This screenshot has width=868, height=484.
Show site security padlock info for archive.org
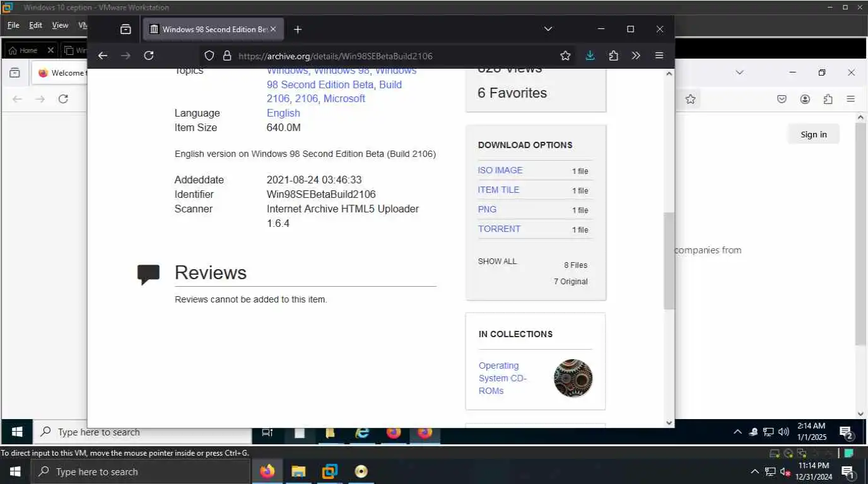227,55
